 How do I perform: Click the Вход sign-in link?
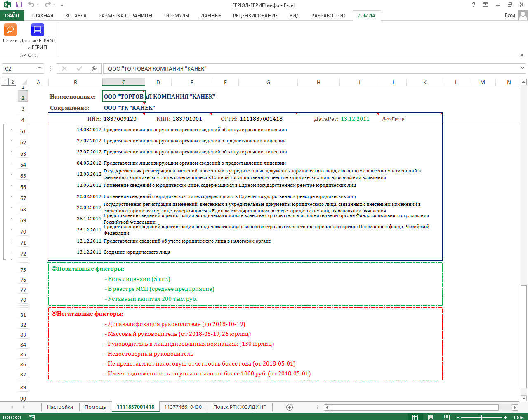click(x=510, y=15)
